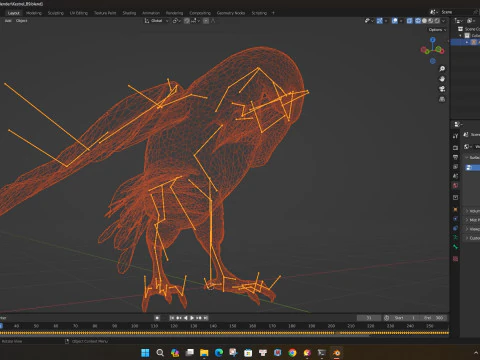
Task: Toggle proportional editing button
Action: (206, 21)
